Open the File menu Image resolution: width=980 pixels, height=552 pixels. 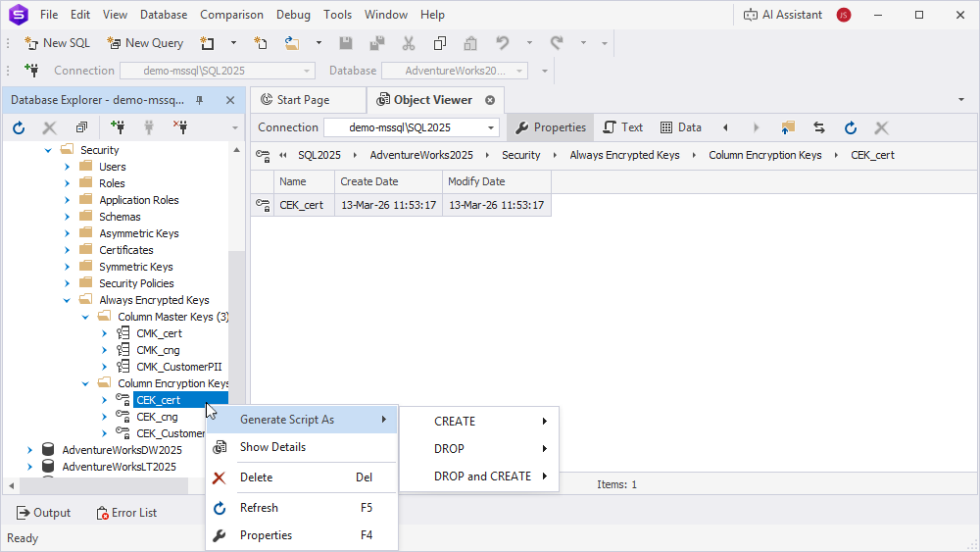click(49, 15)
